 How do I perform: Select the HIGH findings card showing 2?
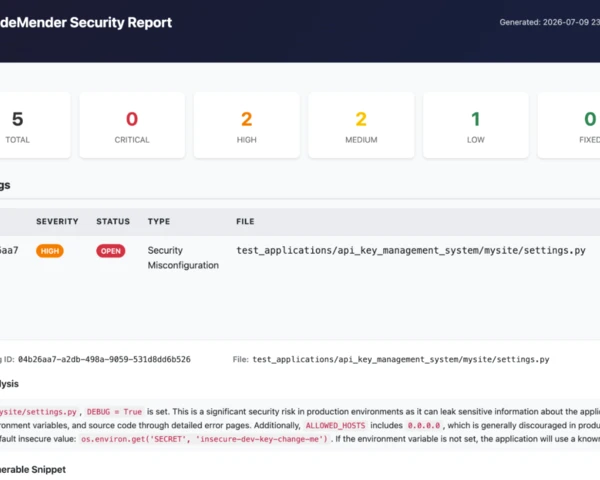(x=246, y=125)
